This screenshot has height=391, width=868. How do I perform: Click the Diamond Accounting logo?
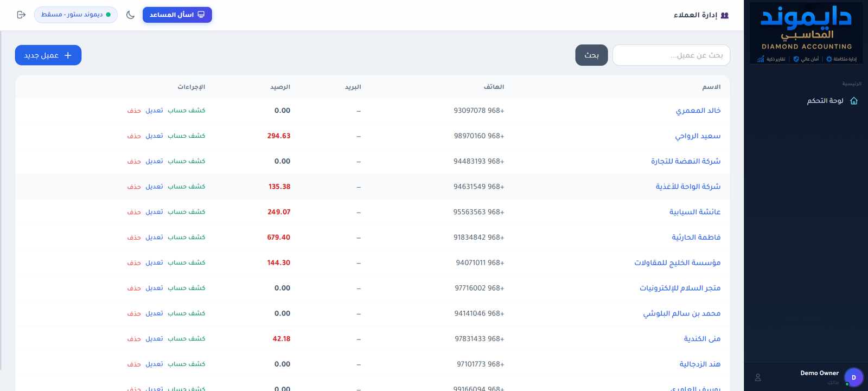click(x=806, y=34)
